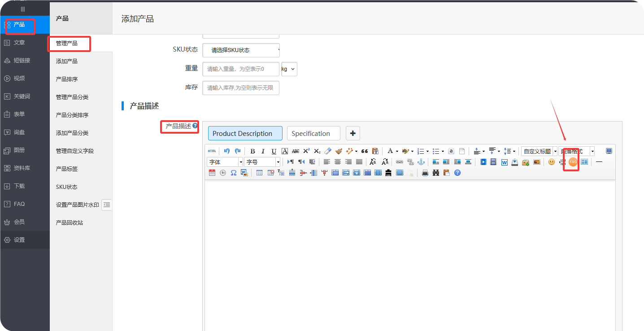The height and width of the screenshot is (331, 644).
Task: Click the help icon beside 产品描述
Action: (195, 126)
